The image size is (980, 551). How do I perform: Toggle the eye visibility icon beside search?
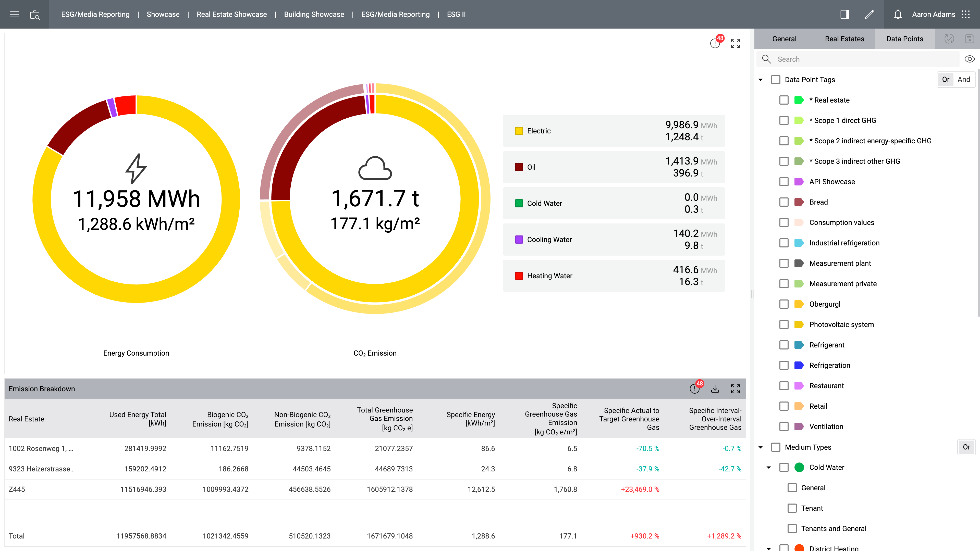click(969, 59)
